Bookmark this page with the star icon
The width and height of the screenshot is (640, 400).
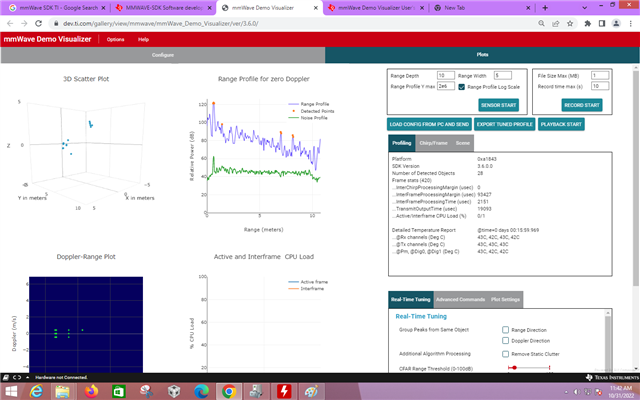(x=570, y=23)
